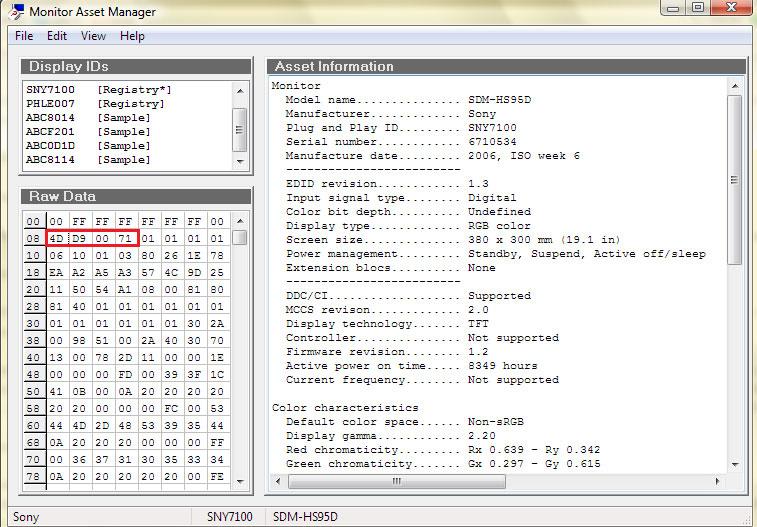Click Active power on time 8349 hours
Screen dimensions: 757x527
(x=412, y=366)
